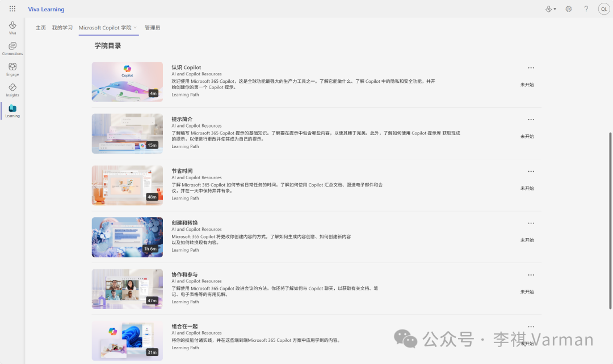Click the 组合在一起 31m thumbnail
The height and width of the screenshot is (364, 613).
pos(128,341)
